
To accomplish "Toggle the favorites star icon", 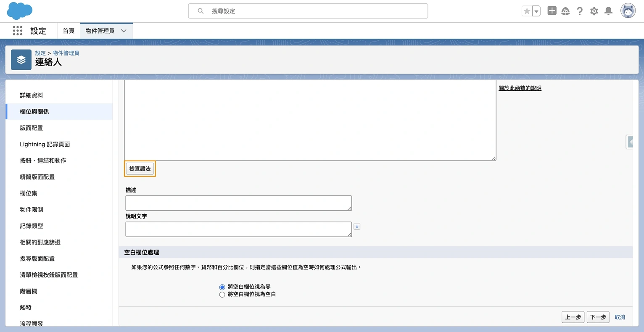I will click(x=528, y=11).
